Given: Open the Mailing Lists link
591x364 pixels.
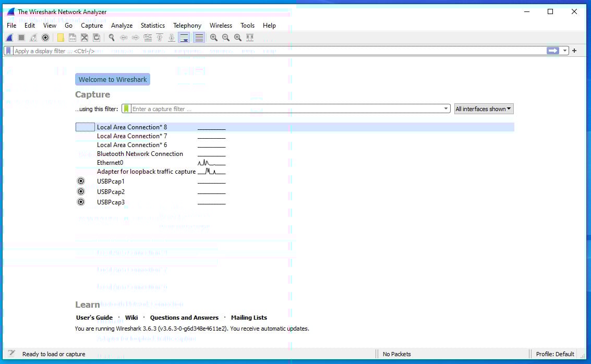Looking at the screenshot, I should (x=249, y=318).
